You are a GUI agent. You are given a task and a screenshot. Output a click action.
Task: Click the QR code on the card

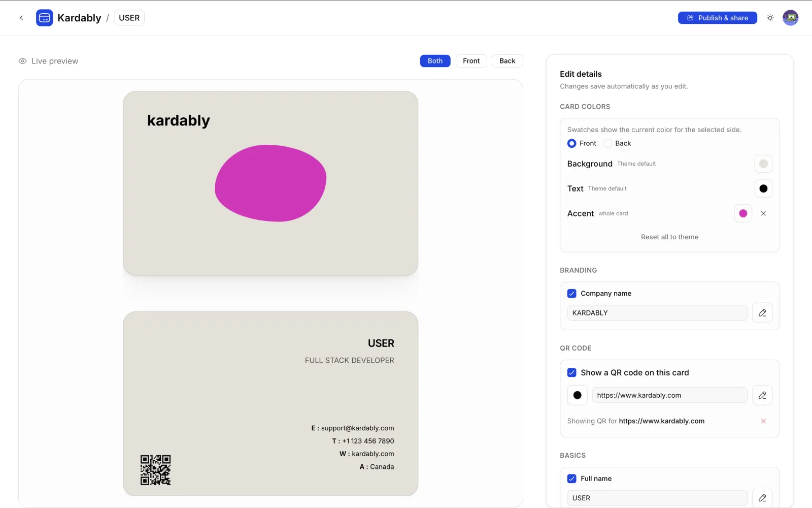pyautogui.click(x=155, y=470)
